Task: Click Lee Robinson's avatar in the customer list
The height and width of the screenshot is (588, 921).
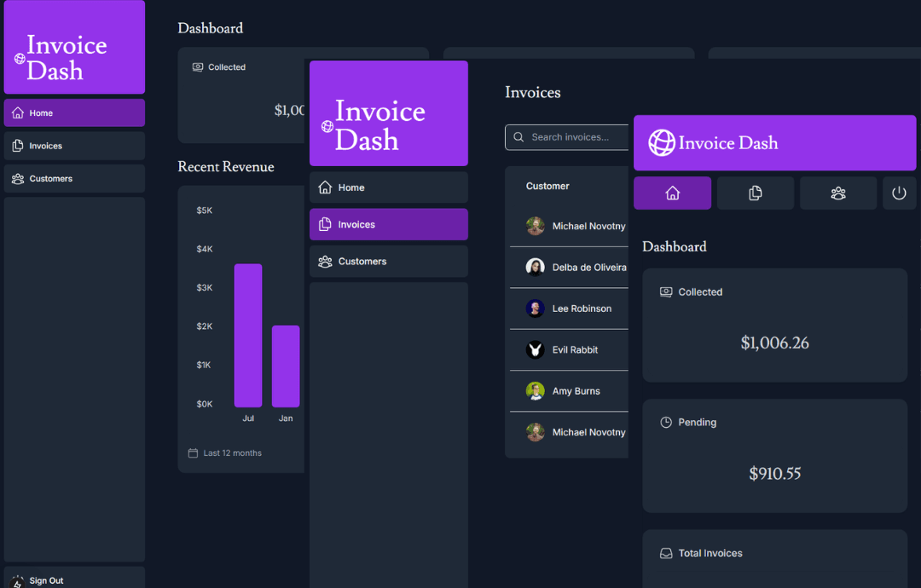Action: [535, 308]
